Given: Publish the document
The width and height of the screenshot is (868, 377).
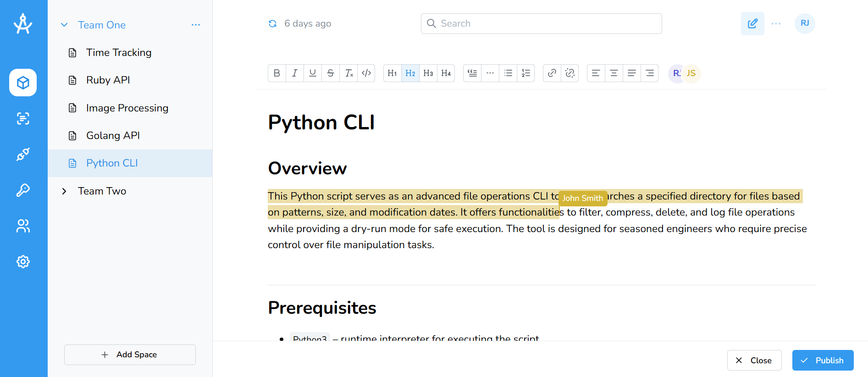Looking at the screenshot, I should (823, 360).
